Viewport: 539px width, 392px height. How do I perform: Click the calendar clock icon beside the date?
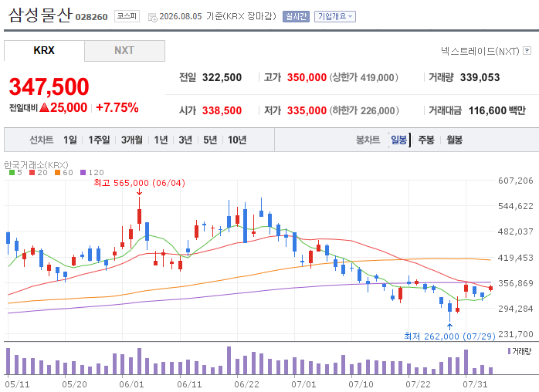pyautogui.click(x=152, y=17)
